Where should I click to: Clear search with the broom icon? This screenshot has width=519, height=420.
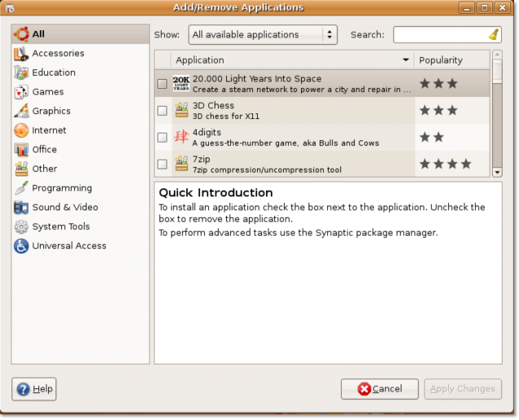494,35
